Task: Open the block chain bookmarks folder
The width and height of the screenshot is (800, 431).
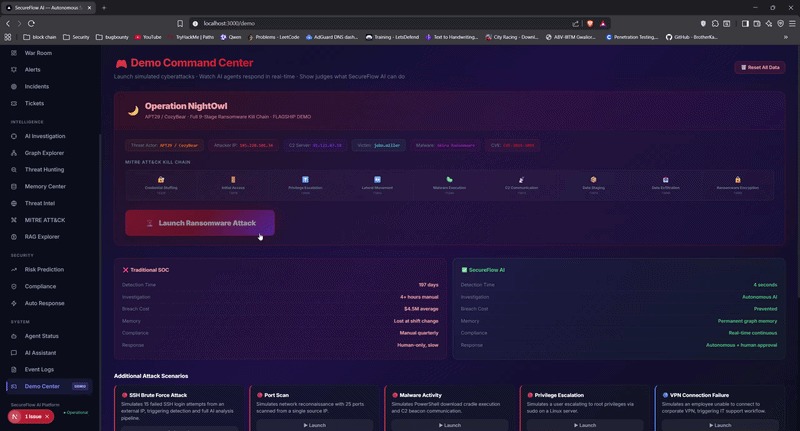Action: click(x=40, y=37)
